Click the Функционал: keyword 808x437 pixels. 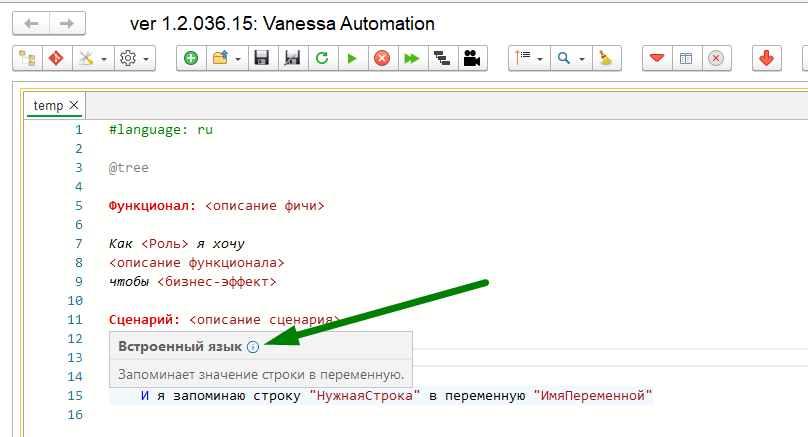153,206
